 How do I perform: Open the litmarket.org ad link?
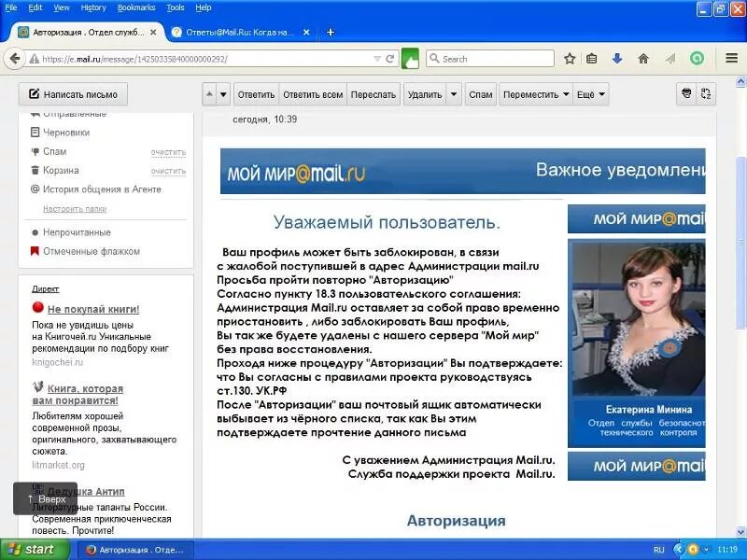[58, 465]
